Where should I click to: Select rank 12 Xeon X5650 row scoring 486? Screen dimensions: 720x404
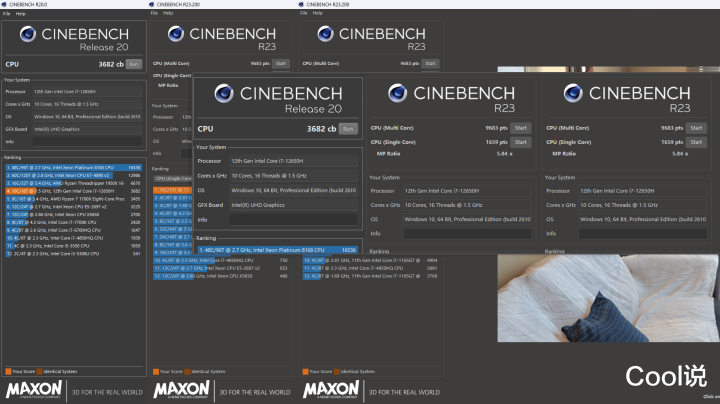click(221, 276)
